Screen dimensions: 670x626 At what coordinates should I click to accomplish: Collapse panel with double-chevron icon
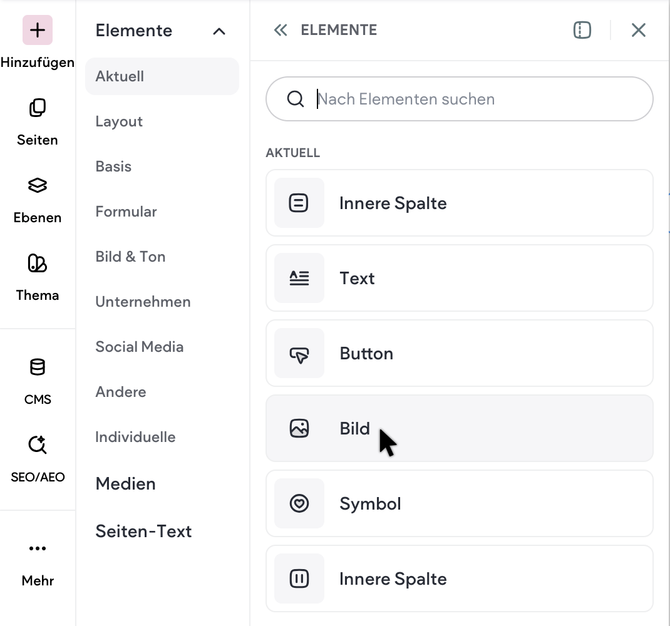(281, 30)
